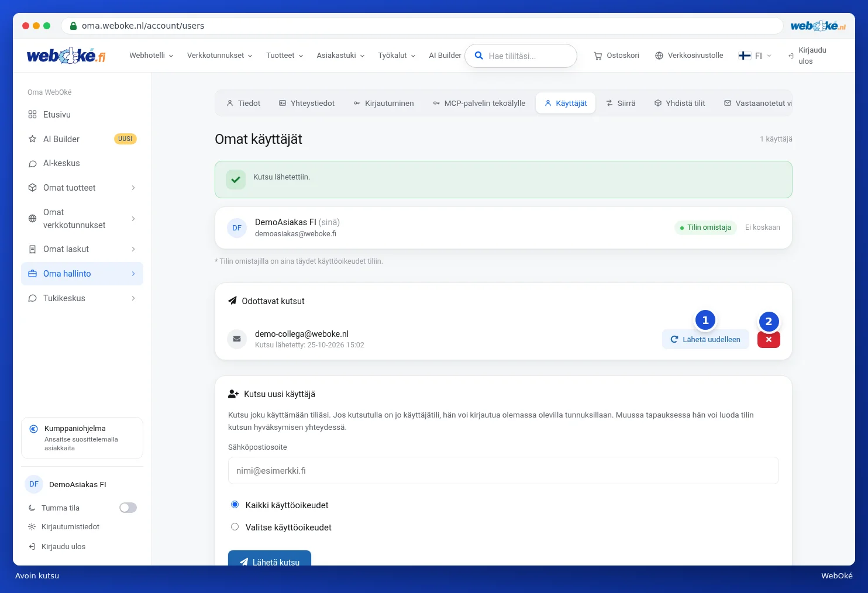Screen dimensions: 868x593
Task: Click the Omat verkkotunnukset globe icon
Action: pyautogui.click(x=32, y=219)
